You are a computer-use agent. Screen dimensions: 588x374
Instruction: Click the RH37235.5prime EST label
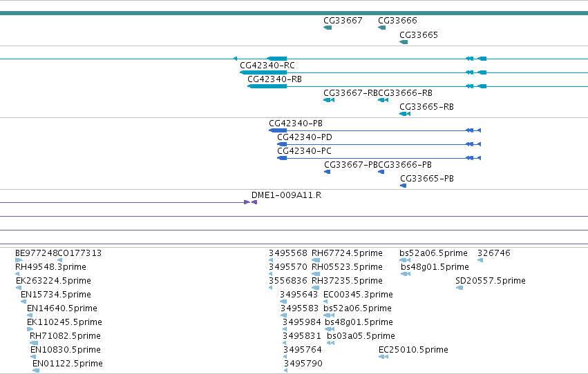[348, 281]
